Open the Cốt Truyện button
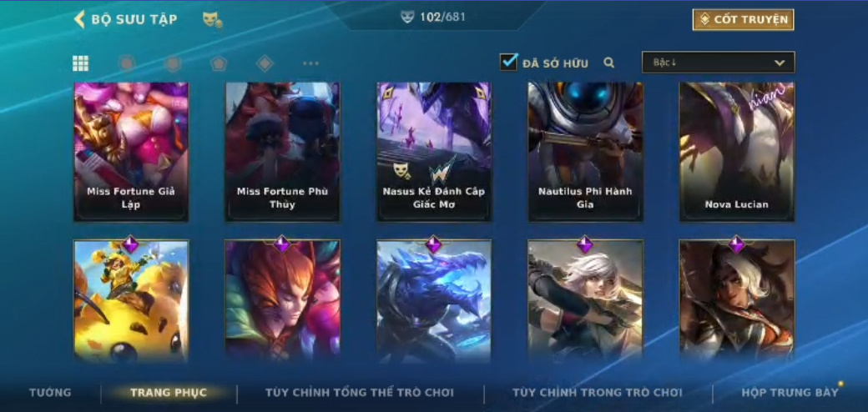The image size is (868, 412). click(743, 20)
